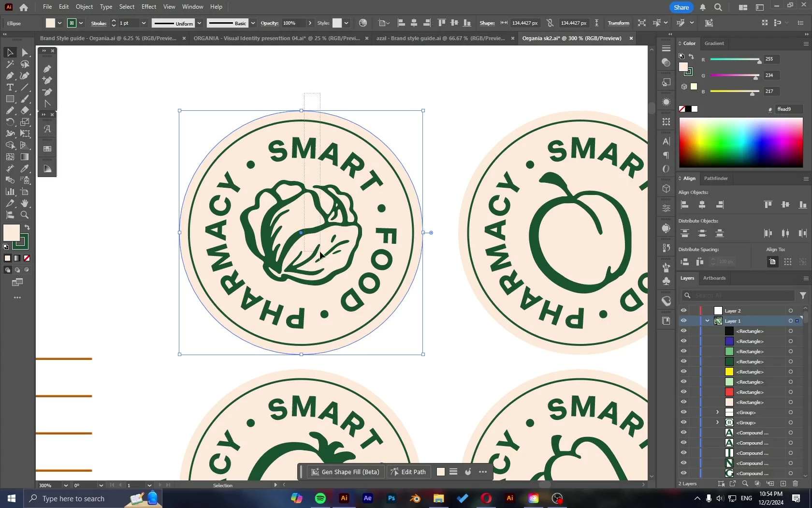Click the blue channel slider

click(735, 91)
